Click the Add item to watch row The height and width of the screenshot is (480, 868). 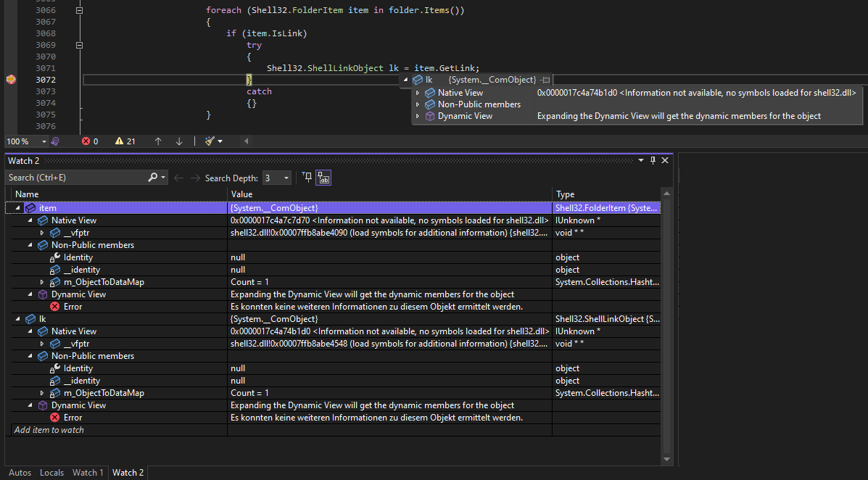point(120,430)
